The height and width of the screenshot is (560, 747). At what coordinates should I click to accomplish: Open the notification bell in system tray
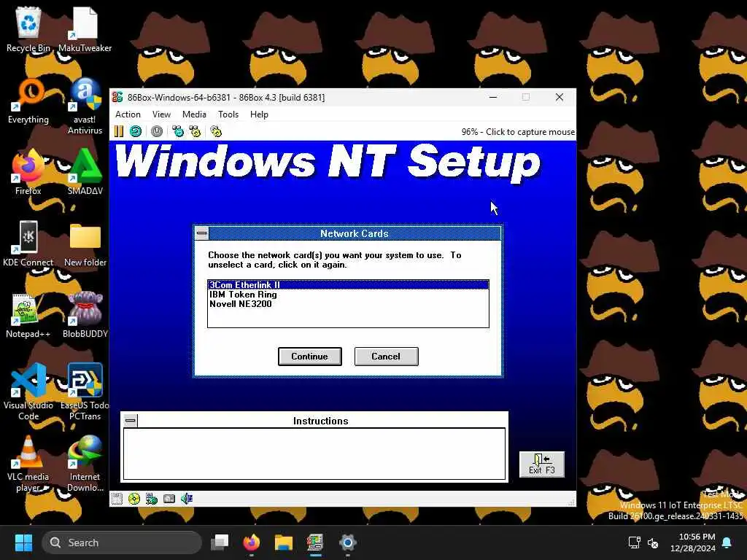click(x=727, y=542)
